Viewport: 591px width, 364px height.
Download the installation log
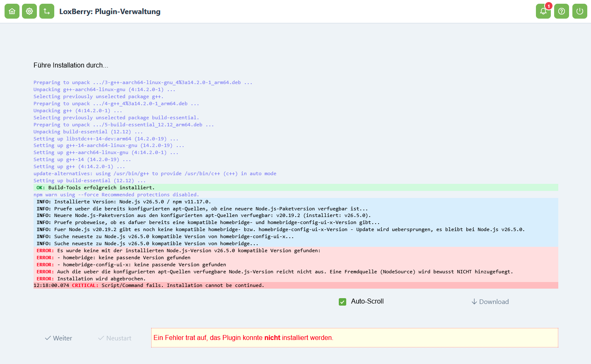[x=490, y=302]
